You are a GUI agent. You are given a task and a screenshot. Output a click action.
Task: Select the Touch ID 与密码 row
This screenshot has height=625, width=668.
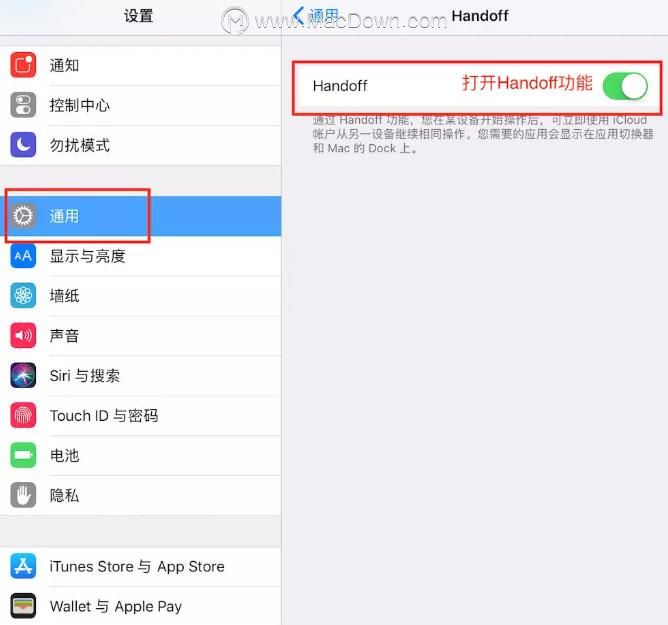pos(141,416)
